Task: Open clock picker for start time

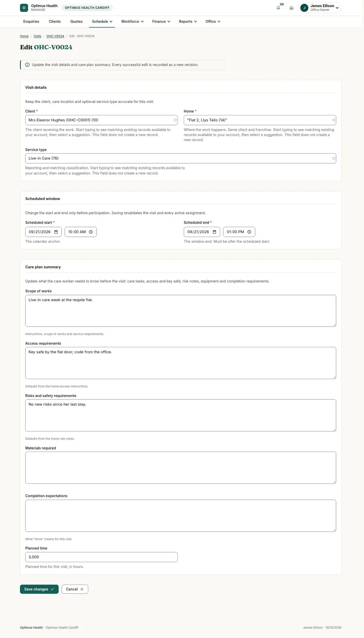Action: tap(91, 232)
